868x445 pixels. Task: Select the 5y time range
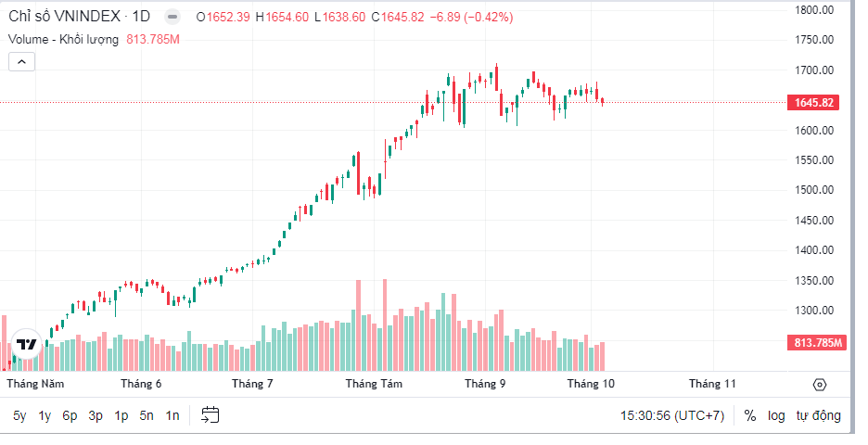[20, 415]
